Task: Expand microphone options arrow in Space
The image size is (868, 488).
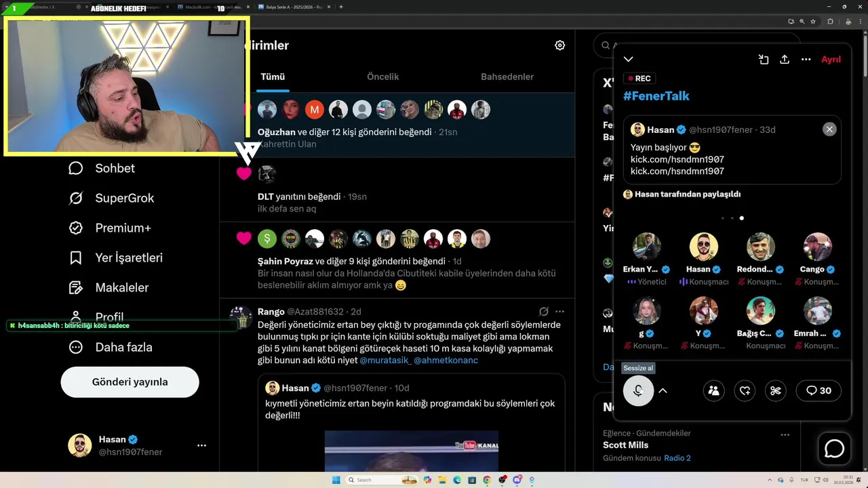Action: [663, 390]
